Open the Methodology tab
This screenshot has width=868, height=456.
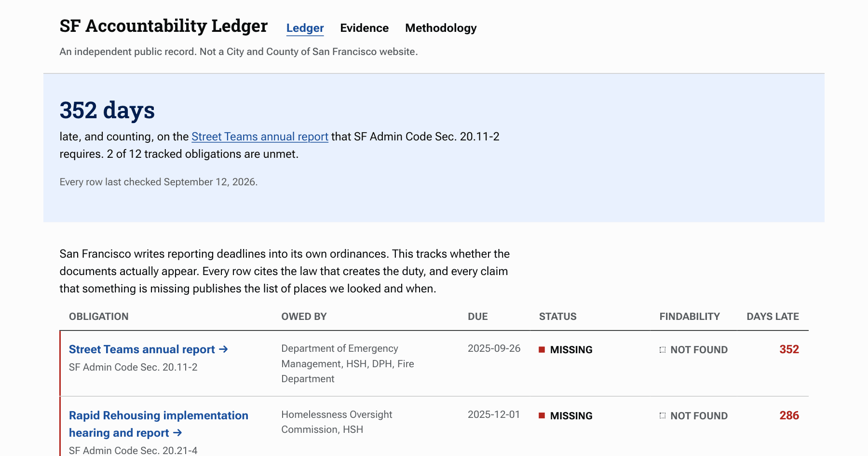point(441,28)
